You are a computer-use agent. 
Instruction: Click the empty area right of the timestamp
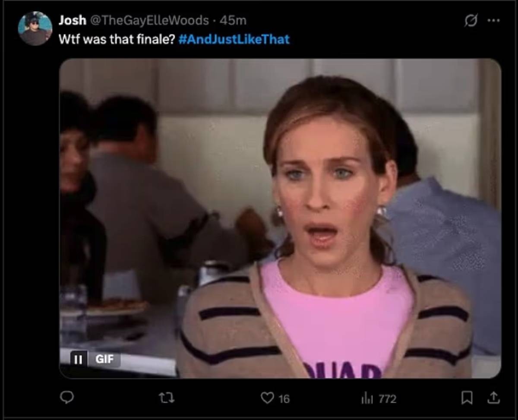(x=345, y=20)
